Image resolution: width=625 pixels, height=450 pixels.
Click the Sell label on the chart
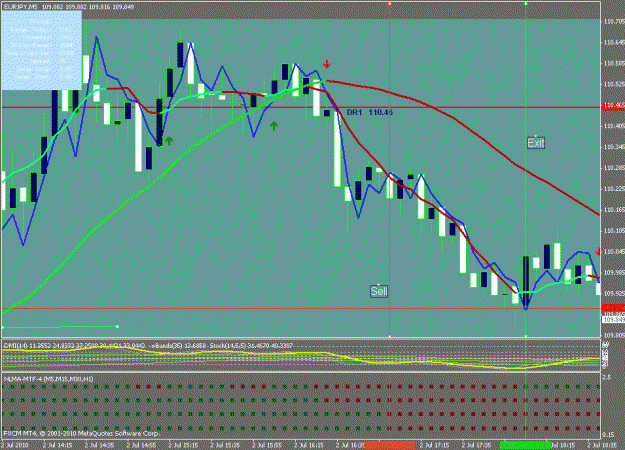click(x=379, y=291)
